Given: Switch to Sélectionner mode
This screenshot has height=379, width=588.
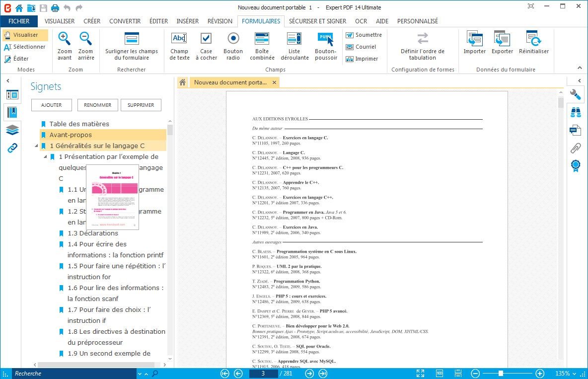Looking at the screenshot, I should coord(25,47).
